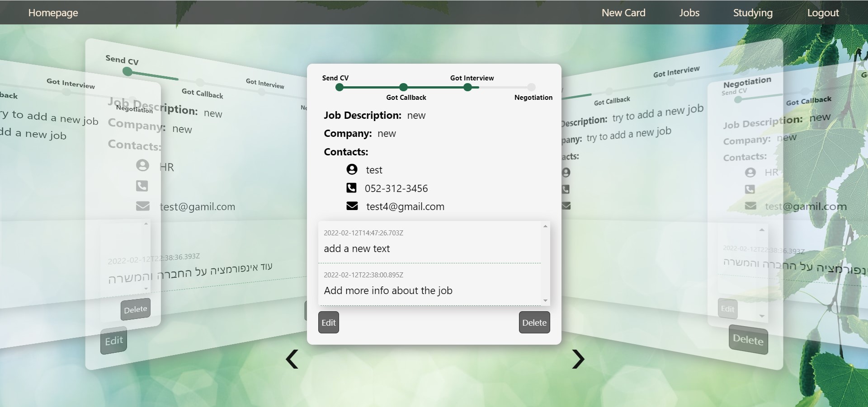
Task: Click the phone icon beside 052-312-3456
Action: (351, 187)
